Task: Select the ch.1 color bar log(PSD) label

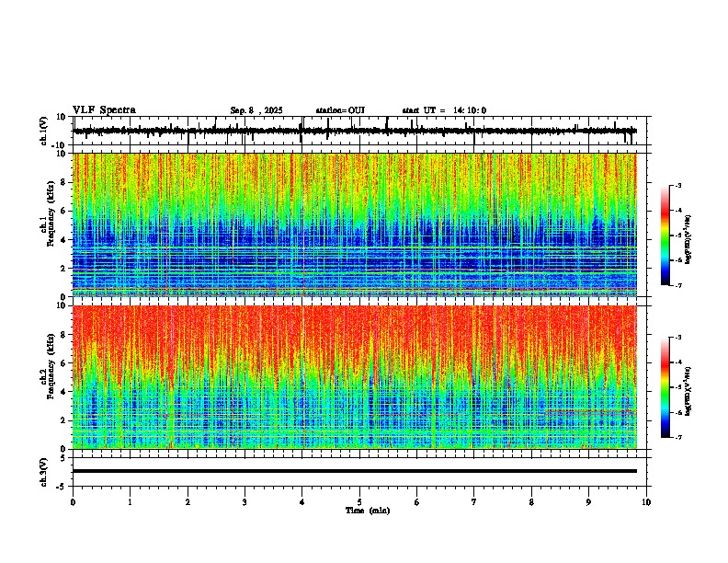Action: click(688, 239)
